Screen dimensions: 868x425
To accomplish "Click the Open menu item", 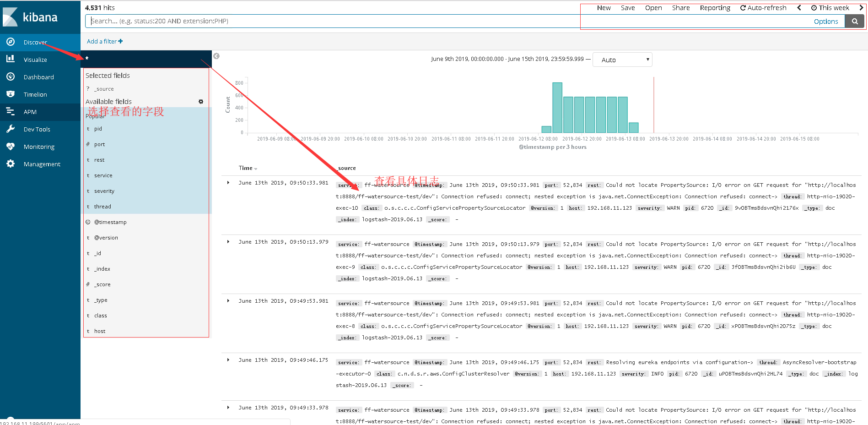I will (x=653, y=8).
